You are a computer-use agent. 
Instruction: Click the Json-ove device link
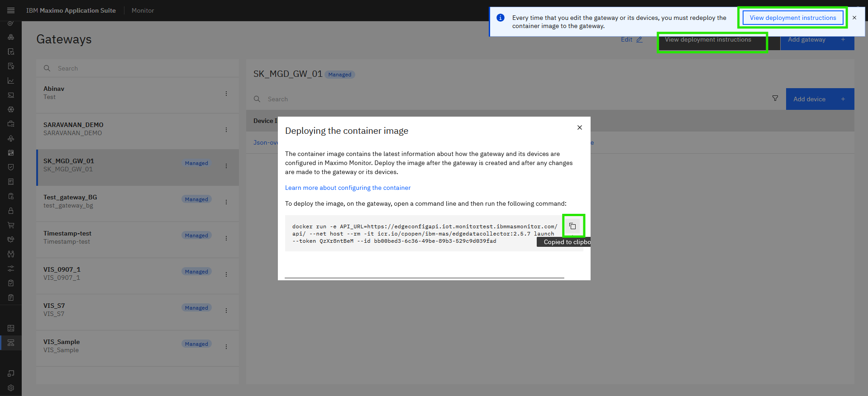tap(266, 142)
